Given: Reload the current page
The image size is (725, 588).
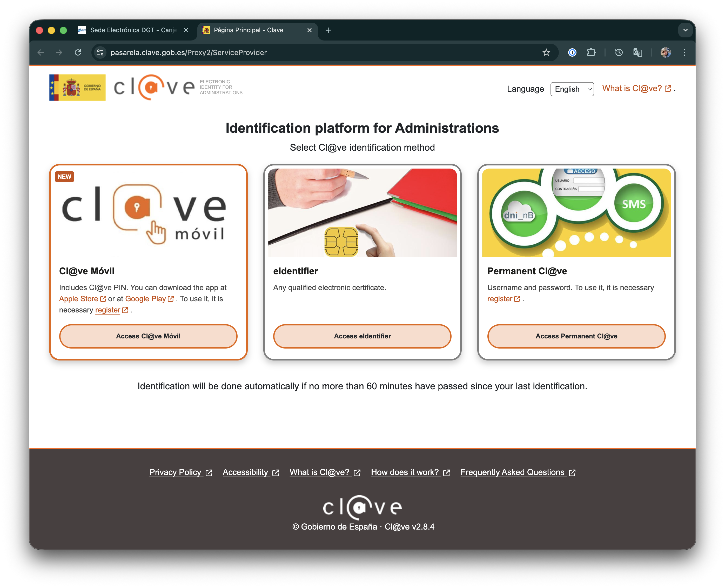Looking at the screenshot, I should click(78, 52).
